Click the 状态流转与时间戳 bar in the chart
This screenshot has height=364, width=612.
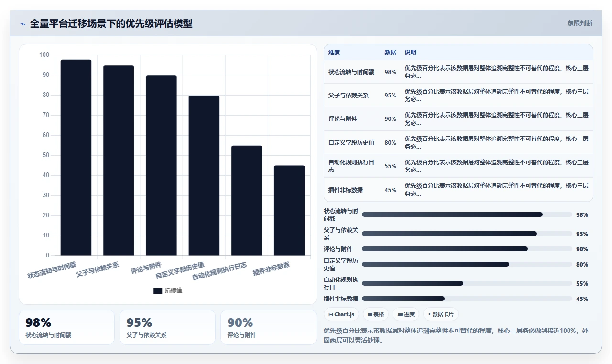76,158
